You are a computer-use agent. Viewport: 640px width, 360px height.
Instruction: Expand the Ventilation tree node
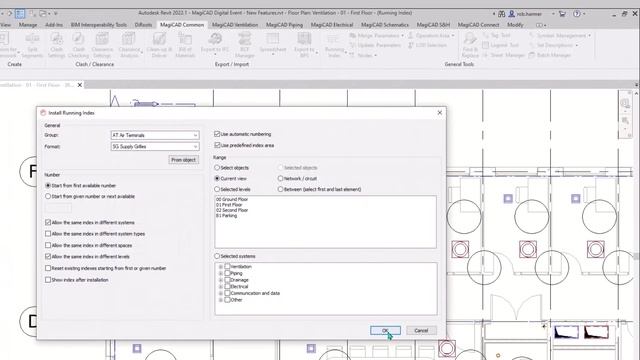click(x=221, y=267)
